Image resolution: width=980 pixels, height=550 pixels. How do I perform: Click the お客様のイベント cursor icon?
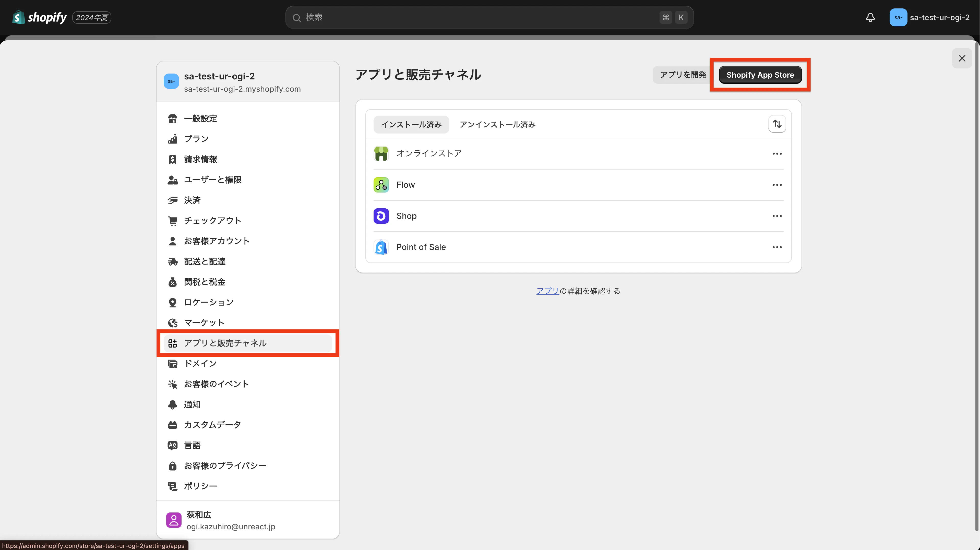[172, 384]
